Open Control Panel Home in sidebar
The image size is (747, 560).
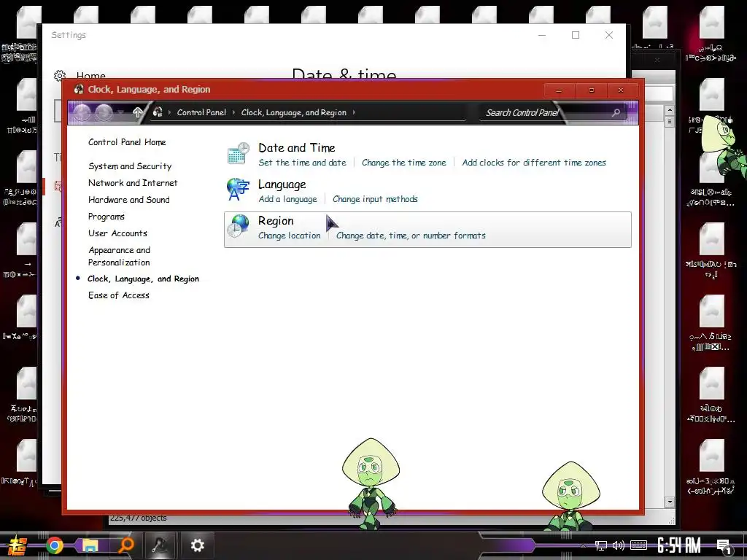click(x=127, y=142)
